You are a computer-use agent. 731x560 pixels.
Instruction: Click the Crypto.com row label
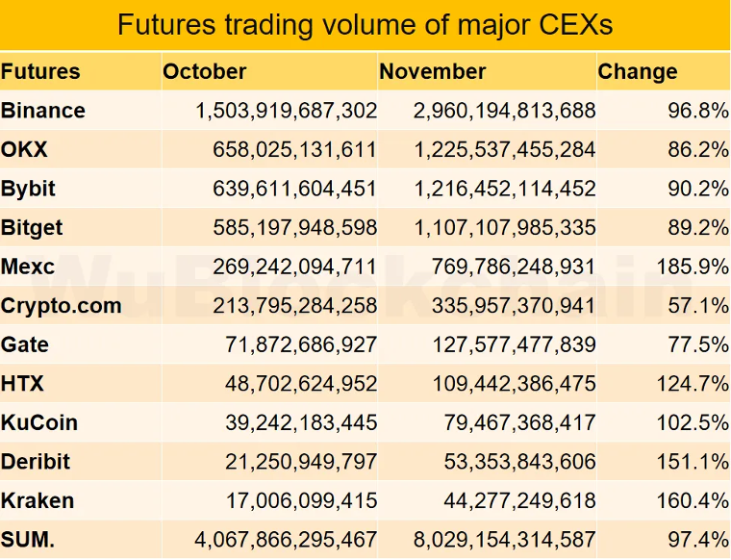coord(61,306)
